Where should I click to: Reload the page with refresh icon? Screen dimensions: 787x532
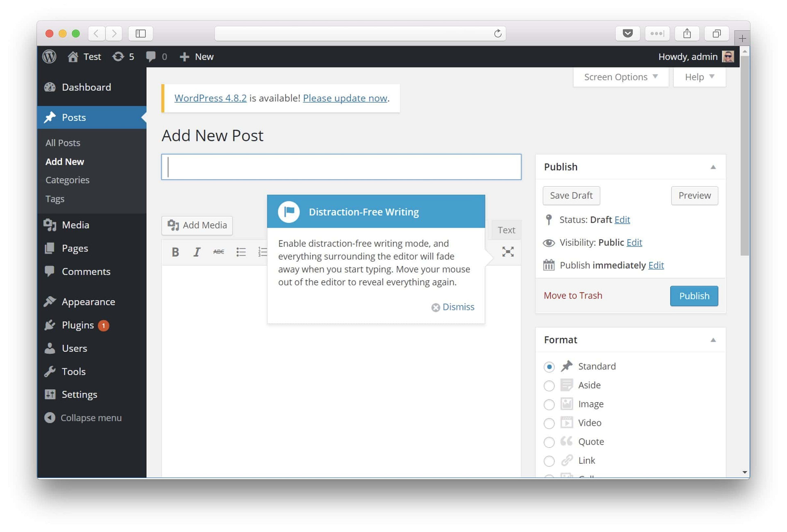(498, 34)
